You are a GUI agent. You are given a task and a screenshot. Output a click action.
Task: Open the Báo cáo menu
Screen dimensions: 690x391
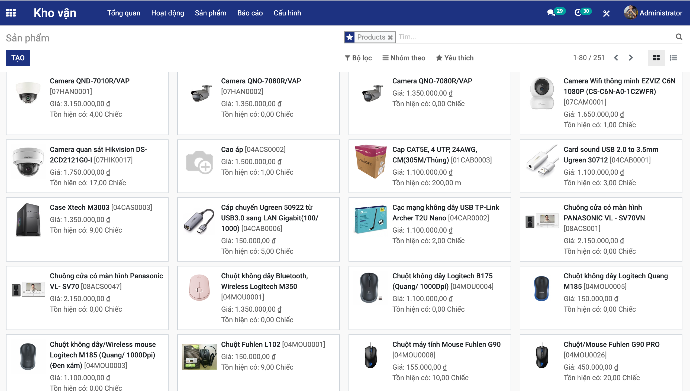pyautogui.click(x=250, y=13)
